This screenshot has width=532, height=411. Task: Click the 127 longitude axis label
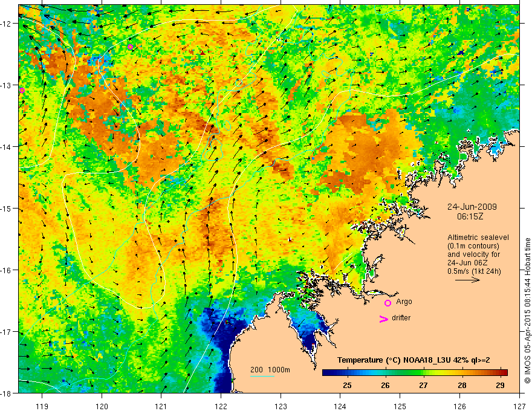click(519, 406)
